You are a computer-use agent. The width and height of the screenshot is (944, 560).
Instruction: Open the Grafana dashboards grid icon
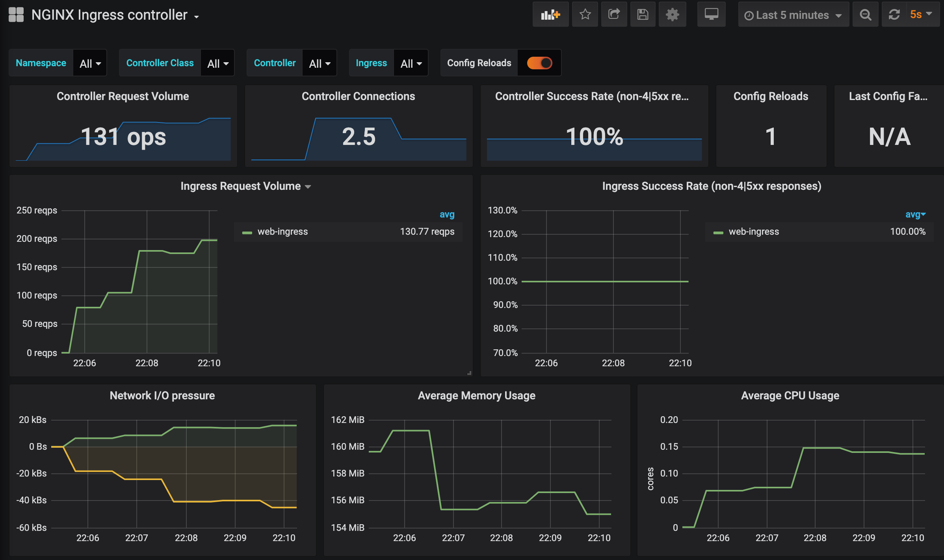(x=16, y=15)
